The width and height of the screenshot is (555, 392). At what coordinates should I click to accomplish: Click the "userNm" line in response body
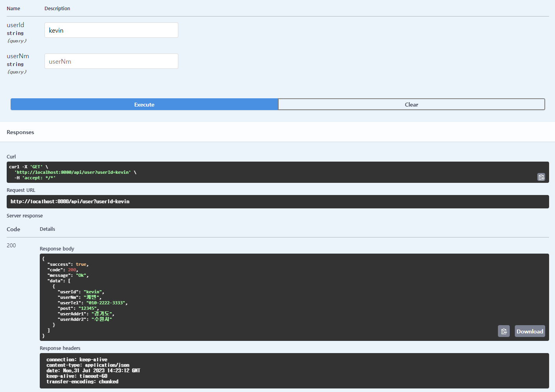point(80,297)
